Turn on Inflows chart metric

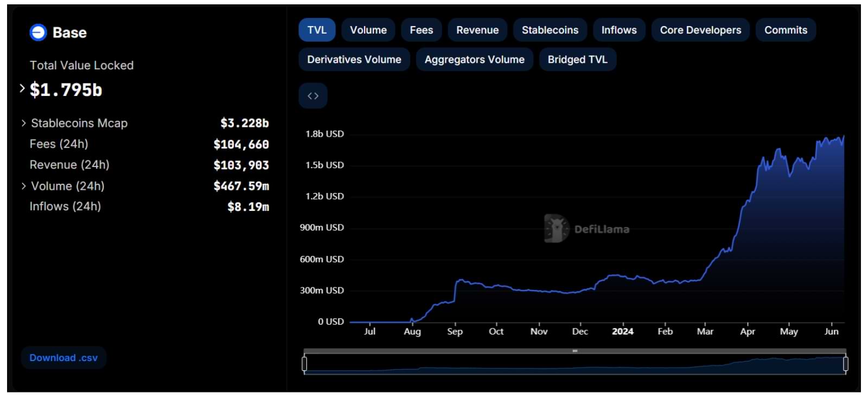(x=618, y=30)
